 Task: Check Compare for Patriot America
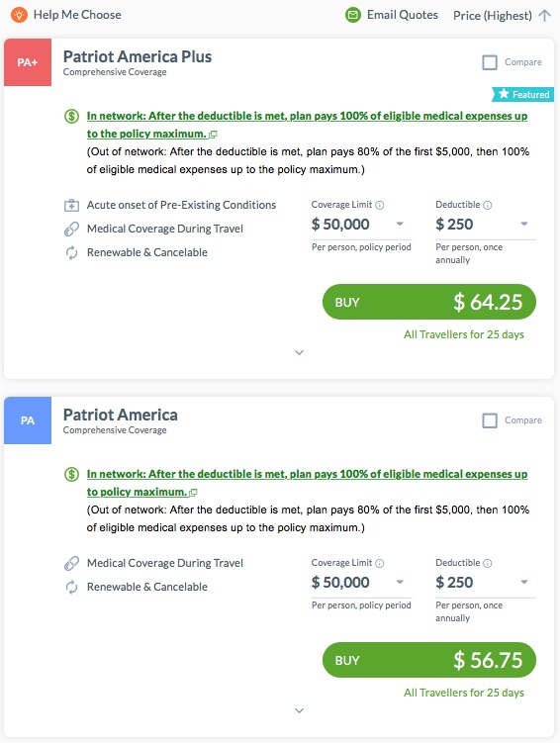click(490, 420)
